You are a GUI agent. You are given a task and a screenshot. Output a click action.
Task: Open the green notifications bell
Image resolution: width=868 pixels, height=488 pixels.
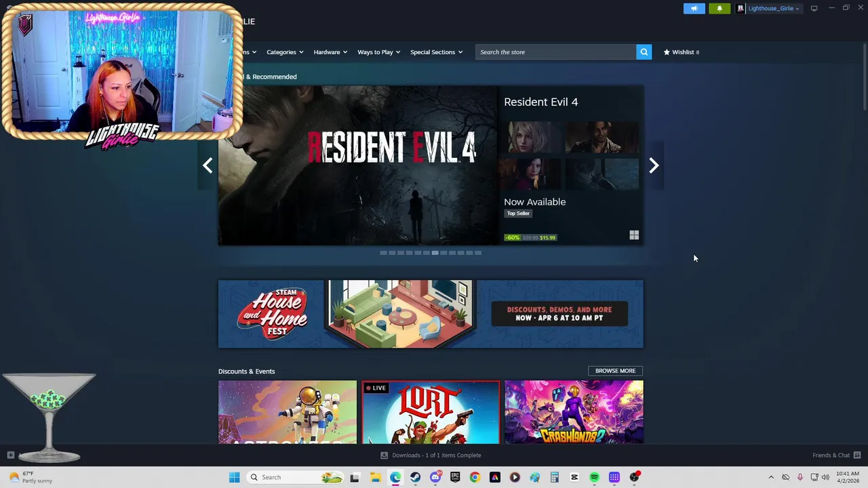click(x=719, y=8)
